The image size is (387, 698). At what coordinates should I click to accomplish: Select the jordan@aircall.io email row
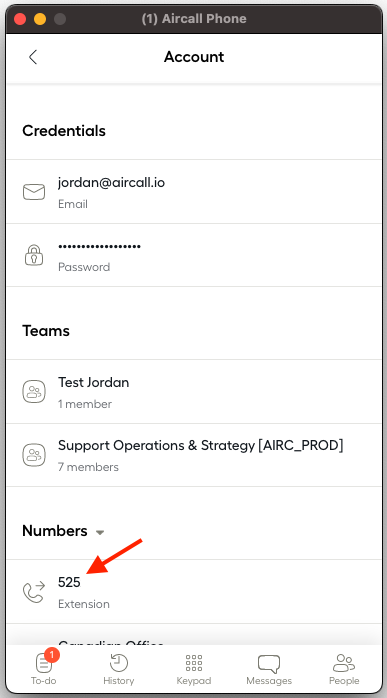click(194, 192)
